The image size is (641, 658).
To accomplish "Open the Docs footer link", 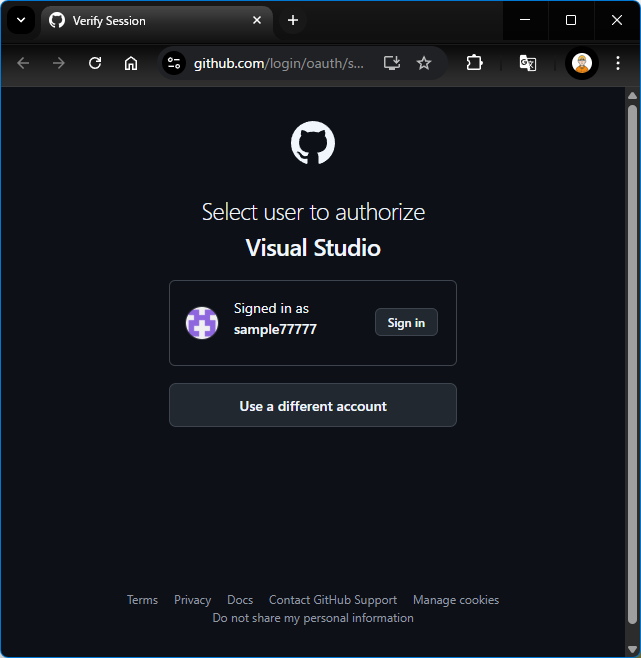I will 240,600.
